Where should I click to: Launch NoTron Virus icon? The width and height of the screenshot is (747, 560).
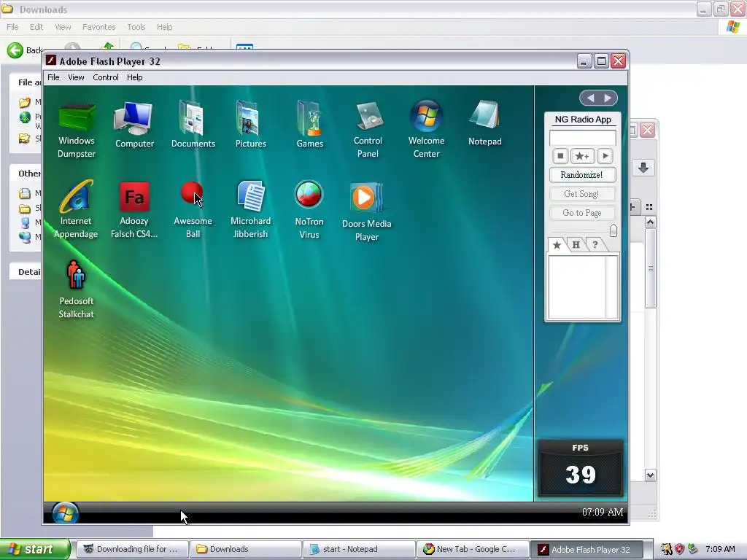click(309, 209)
